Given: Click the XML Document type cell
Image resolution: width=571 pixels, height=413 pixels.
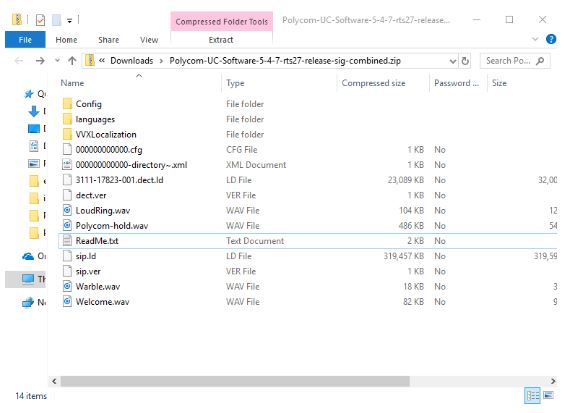Looking at the screenshot, I should 256,165.
